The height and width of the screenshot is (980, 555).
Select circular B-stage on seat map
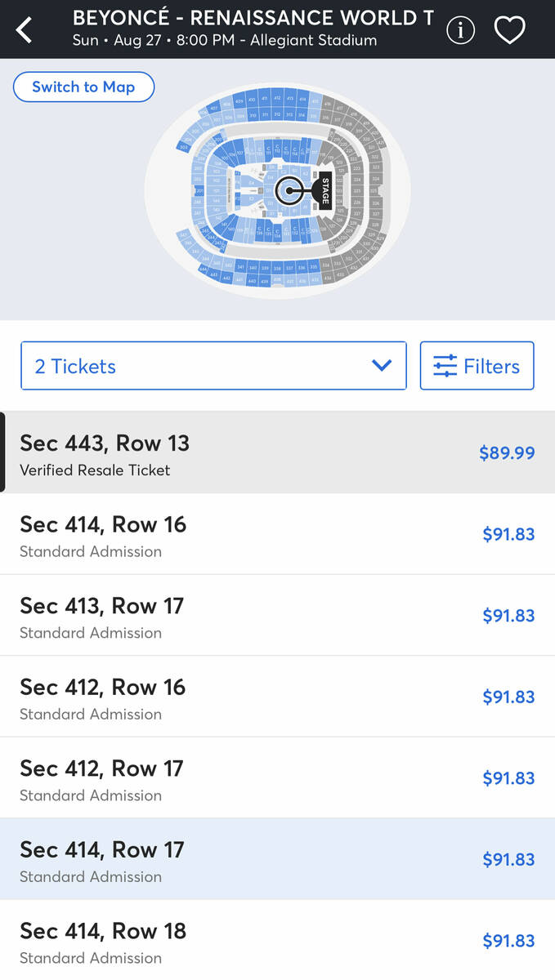289,191
